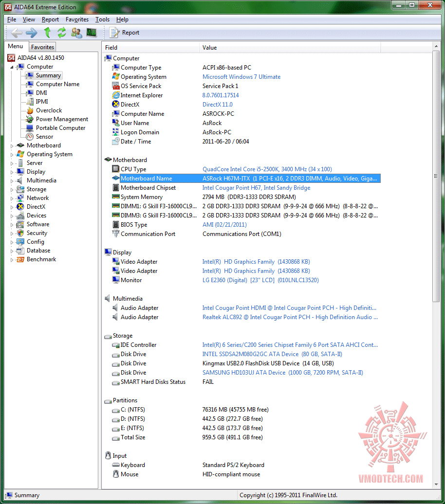The width and height of the screenshot is (445, 504).
Task: Click the Refresh toolbar icon
Action: coord(61,33)
